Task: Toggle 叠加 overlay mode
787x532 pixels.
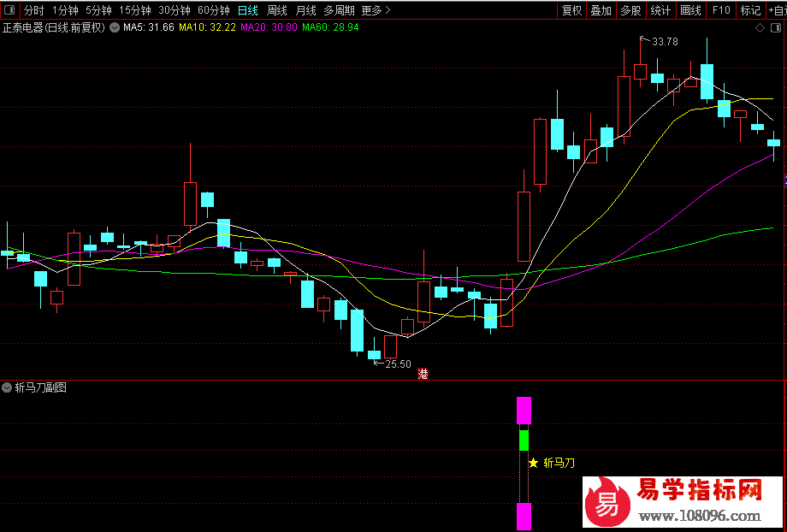Action: click(x=601, y=10)
